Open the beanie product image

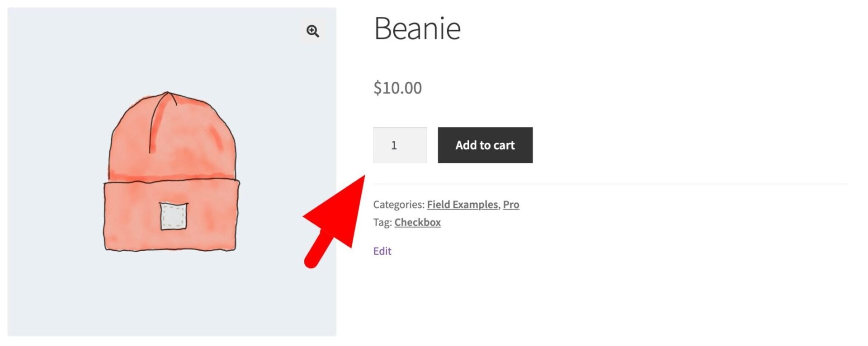point(172,172)
